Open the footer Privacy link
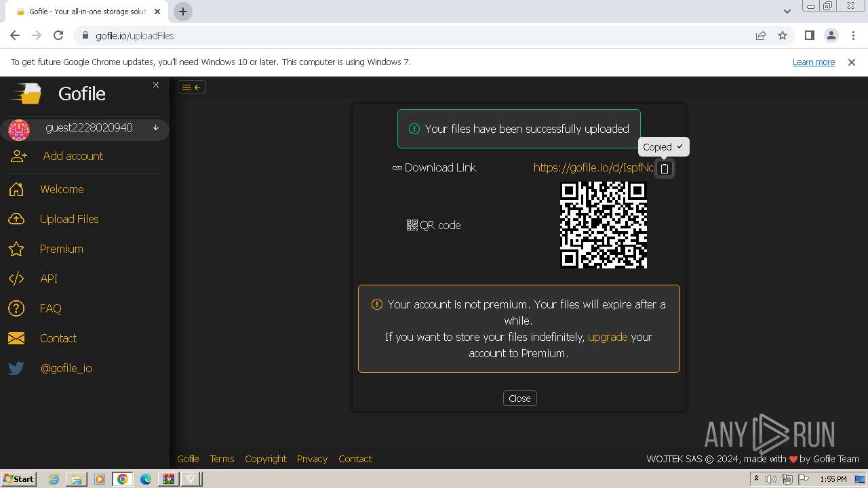The image size is (868, 488). pos(312,459)
